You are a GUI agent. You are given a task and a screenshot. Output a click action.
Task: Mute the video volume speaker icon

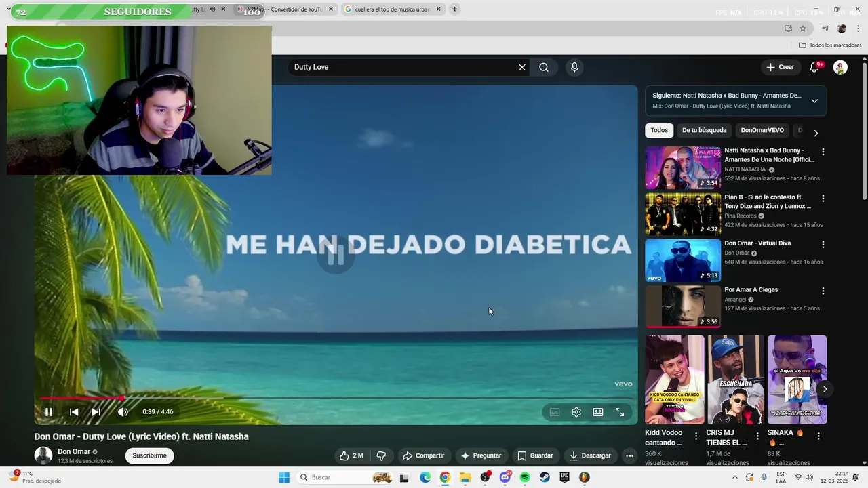pyautogui.click(x=123, y=412)
